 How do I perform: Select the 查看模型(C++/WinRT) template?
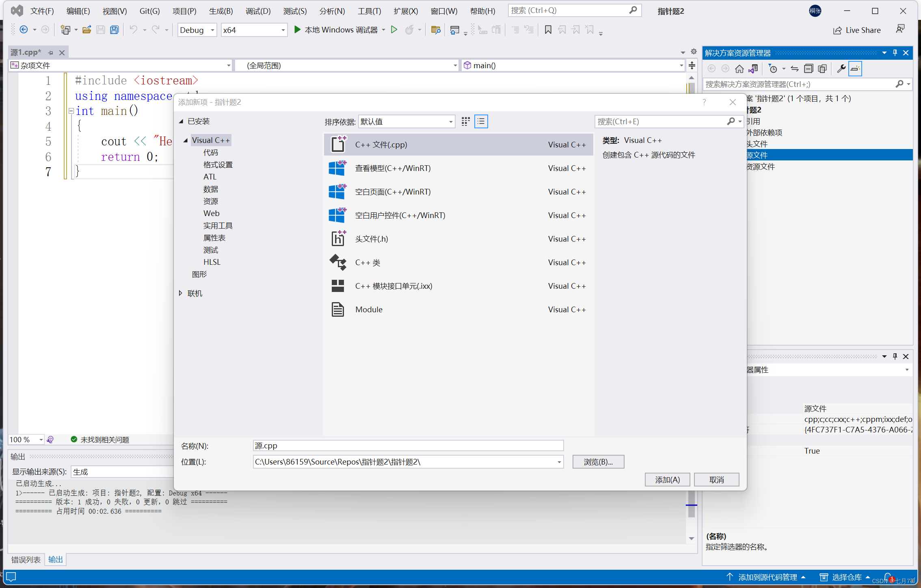(458, 168)
